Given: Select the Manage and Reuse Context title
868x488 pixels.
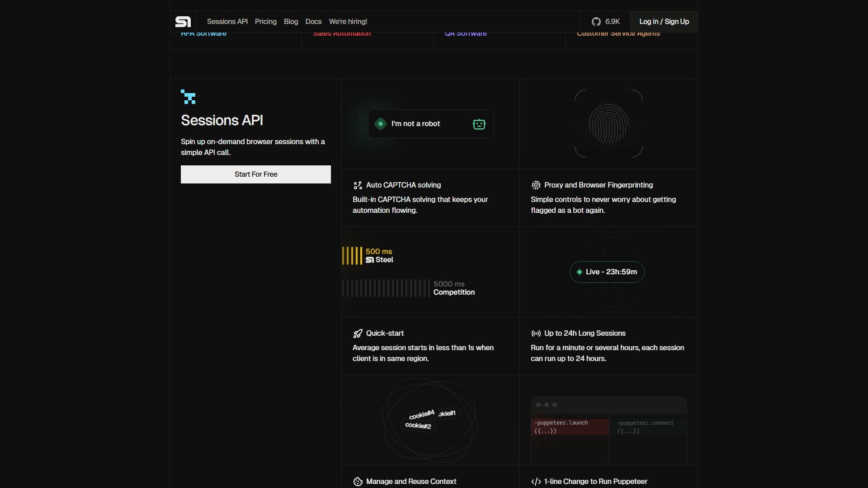Looking at the screenshot, I should [411, 482].
